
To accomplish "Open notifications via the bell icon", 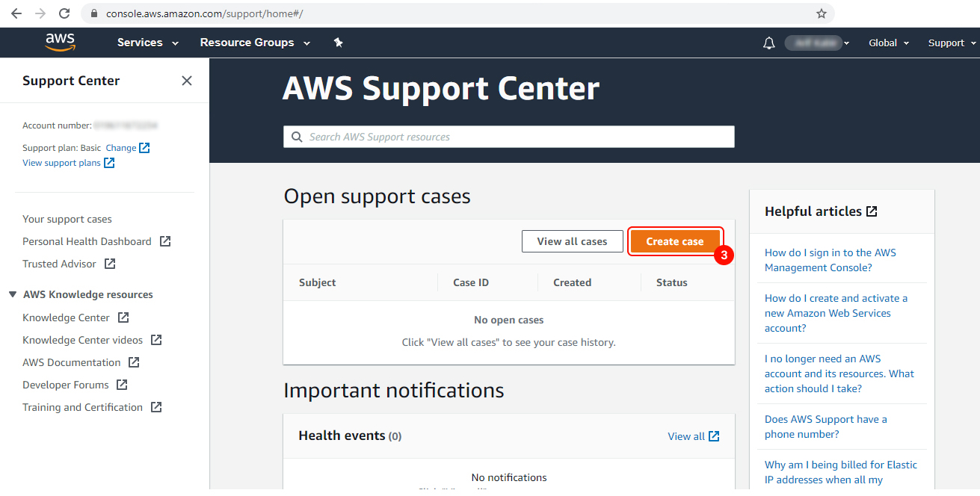I will [768, 43].
